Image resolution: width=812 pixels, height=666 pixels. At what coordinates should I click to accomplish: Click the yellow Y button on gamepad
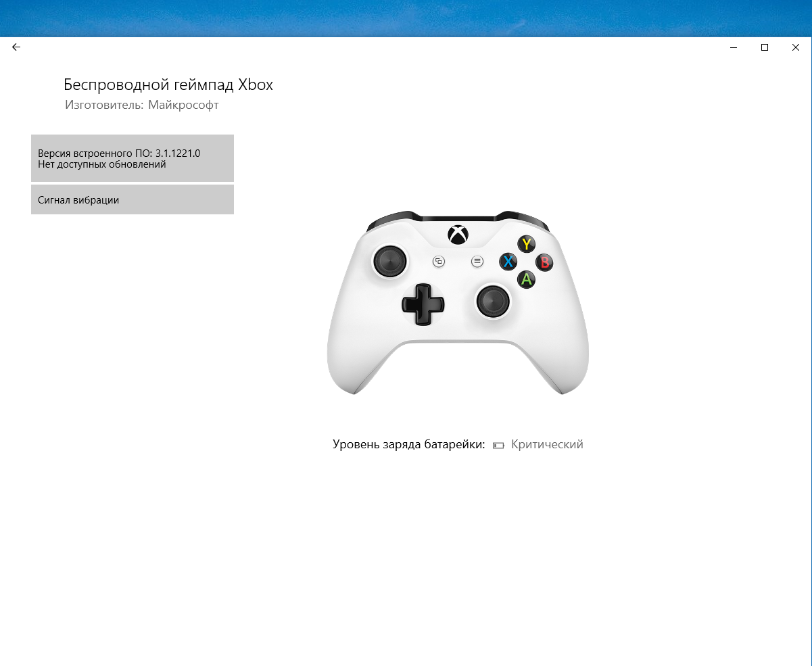(x=526, y=244)
